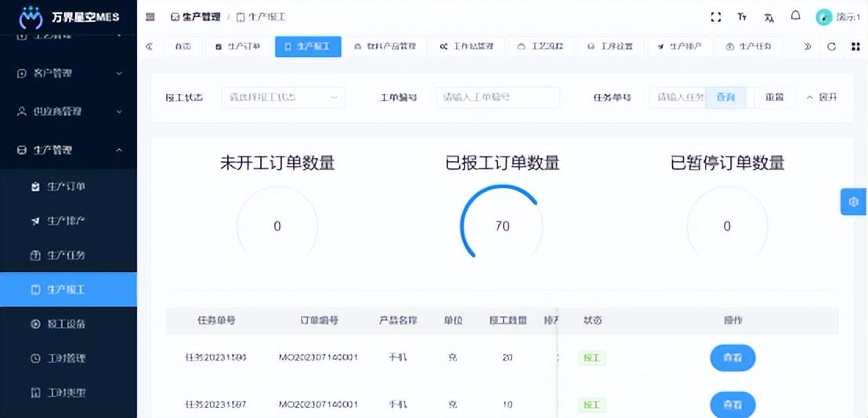
Task: Click quantity 20 in the first row
Action: click(x=507, y=358)
